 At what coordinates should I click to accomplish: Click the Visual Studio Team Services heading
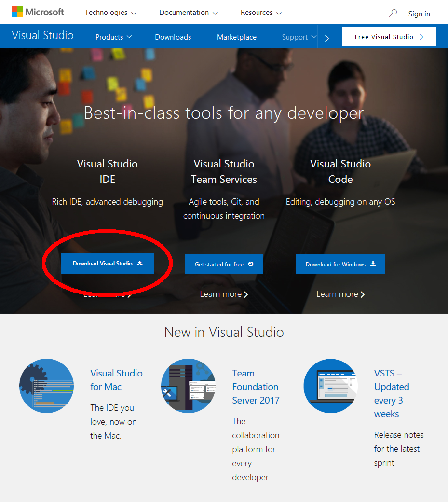pos(224,171)
